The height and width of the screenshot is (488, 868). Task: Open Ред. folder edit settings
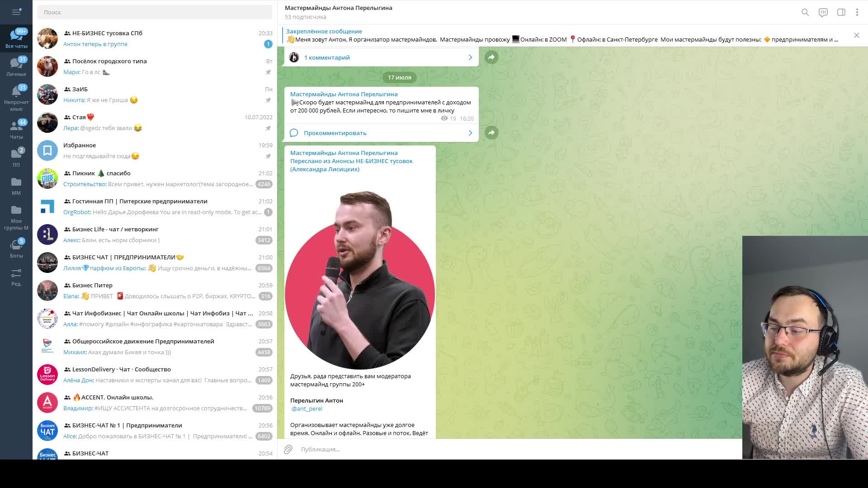coord(16,277)
